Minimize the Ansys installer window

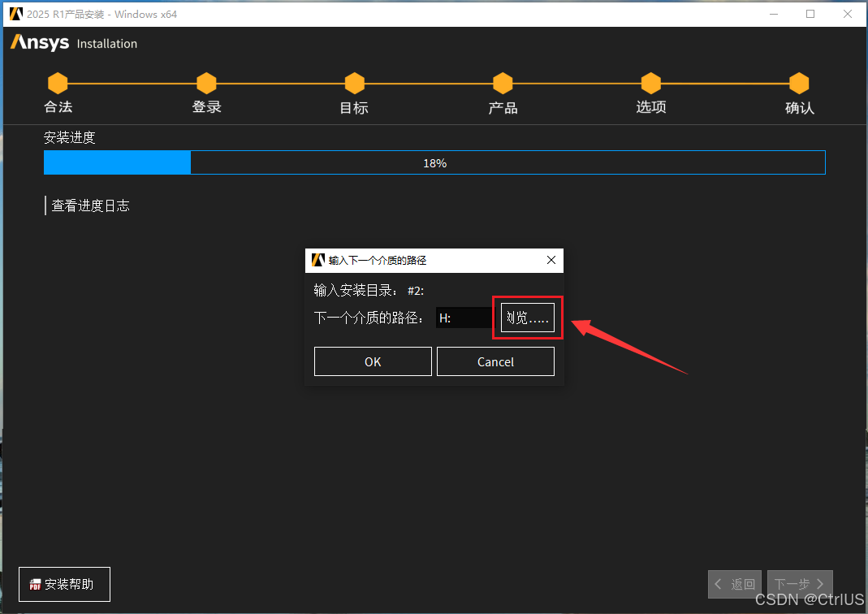(773, 14)
